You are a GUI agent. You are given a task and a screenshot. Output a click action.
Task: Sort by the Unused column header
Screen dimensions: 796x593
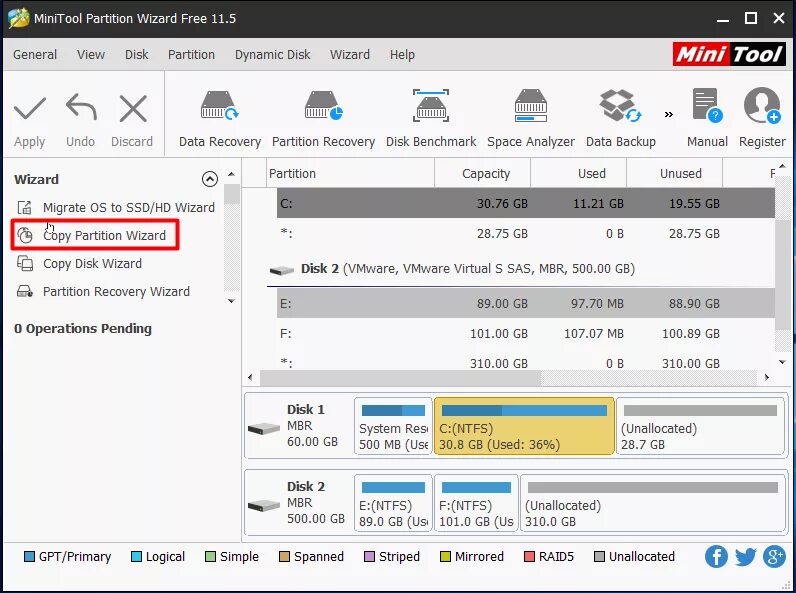[x=674, y=174]
